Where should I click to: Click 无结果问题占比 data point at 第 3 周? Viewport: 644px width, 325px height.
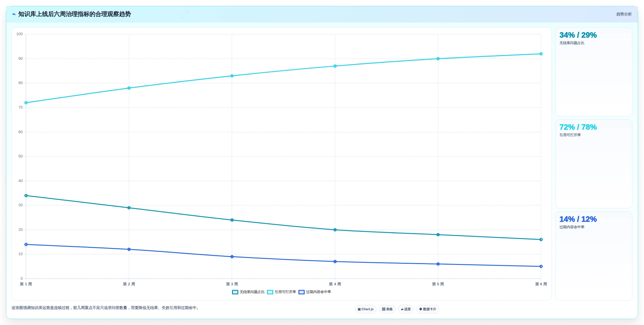click(x=232, y=220)
